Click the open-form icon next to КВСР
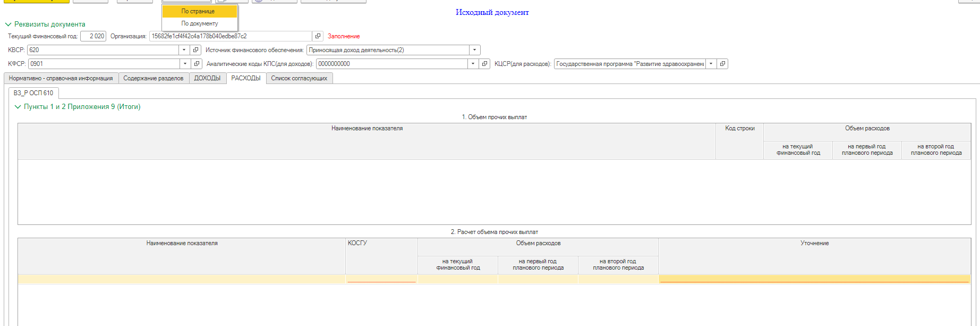 pyautogui.click(x=196, y=50)
